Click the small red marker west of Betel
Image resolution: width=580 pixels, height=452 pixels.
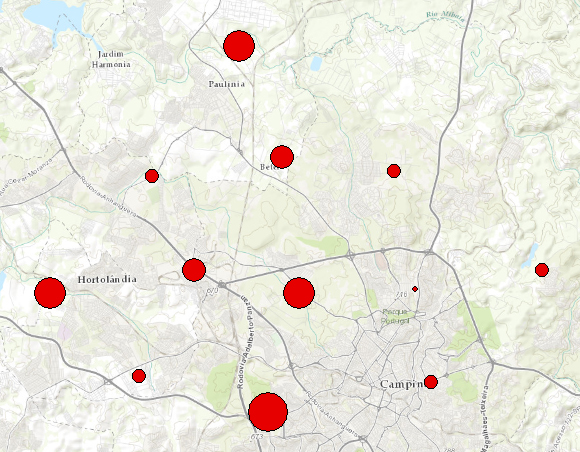[152, 176]
